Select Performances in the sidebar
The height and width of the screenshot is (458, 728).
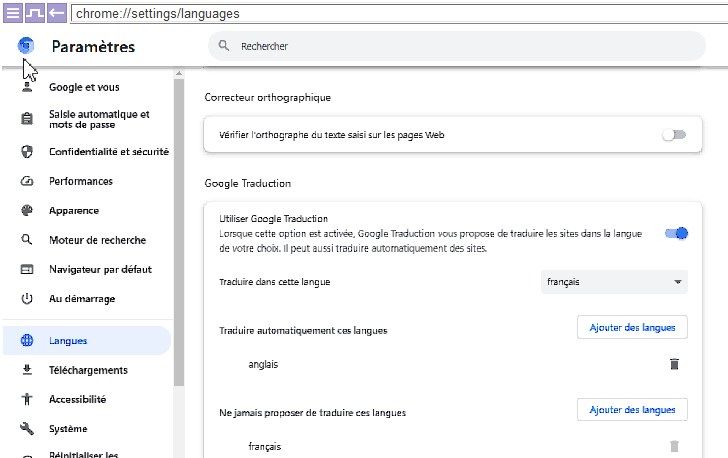[x=81, y=181]
